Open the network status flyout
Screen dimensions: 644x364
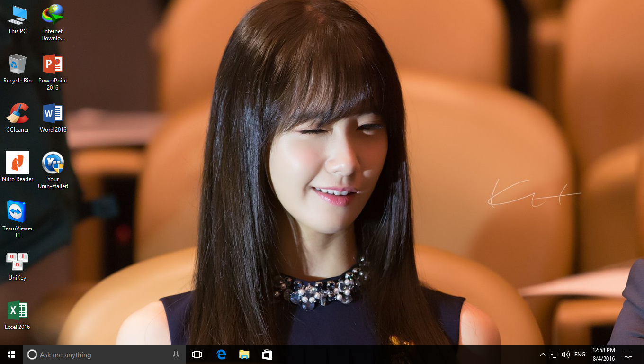(554, 354)
